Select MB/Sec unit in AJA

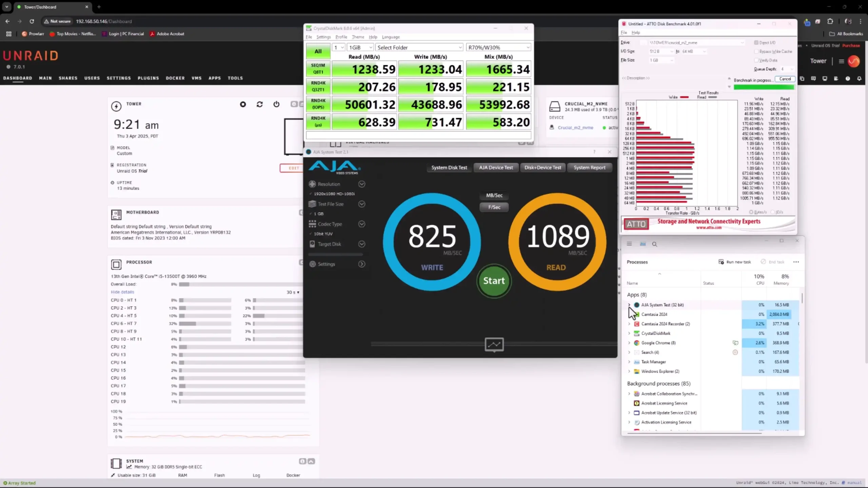click(494, 196)
